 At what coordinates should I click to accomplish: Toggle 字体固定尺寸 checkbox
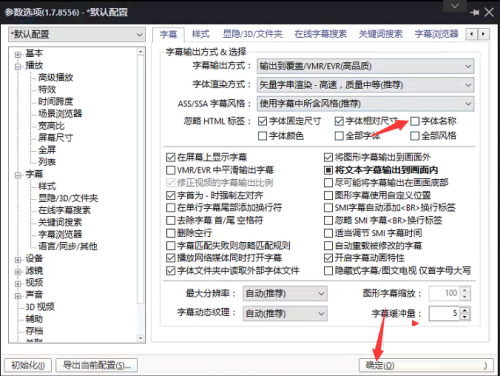pyautogui.click(x=262, y=121)
